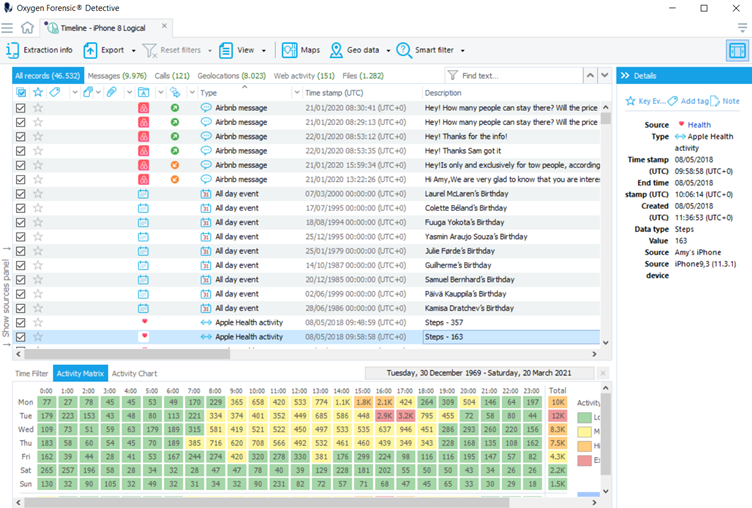Click the Mon 15:00 cell showing 1.8K
752x508 pixels.
tap(364, 402)
